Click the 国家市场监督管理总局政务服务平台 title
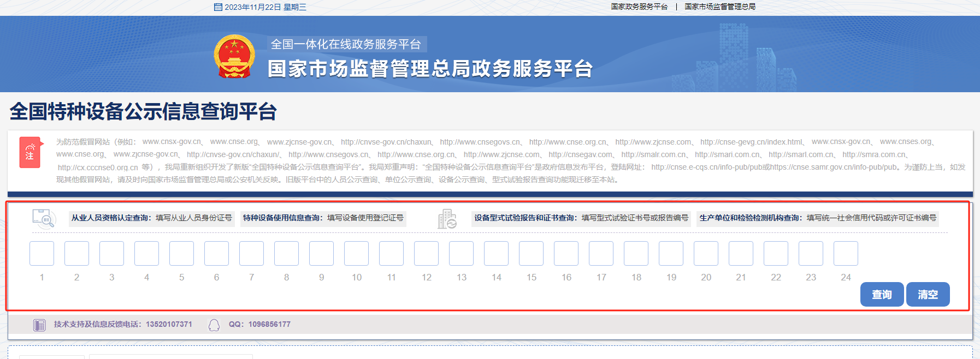Image resolution: width=980 pixels, height=359 pixels. 430,69
